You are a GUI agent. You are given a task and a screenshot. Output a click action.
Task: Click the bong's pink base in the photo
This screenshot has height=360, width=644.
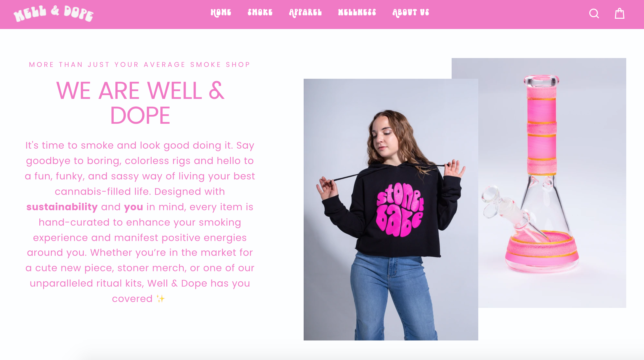(x=542, y=251)
